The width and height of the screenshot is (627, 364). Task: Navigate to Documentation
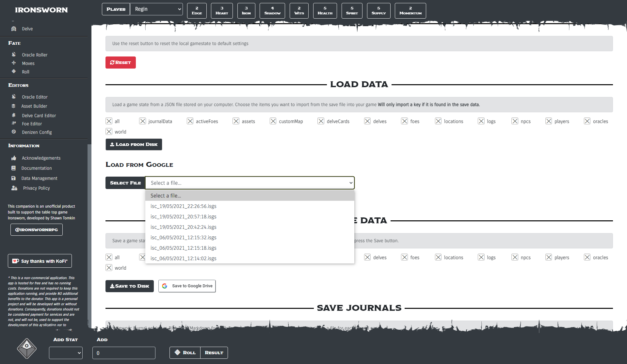point(37,168)
